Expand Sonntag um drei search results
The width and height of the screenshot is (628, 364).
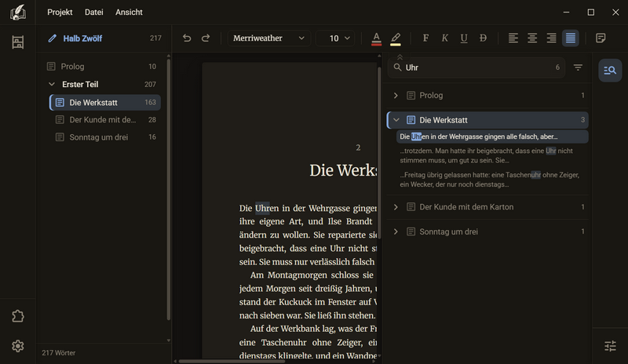click(396, 231)
